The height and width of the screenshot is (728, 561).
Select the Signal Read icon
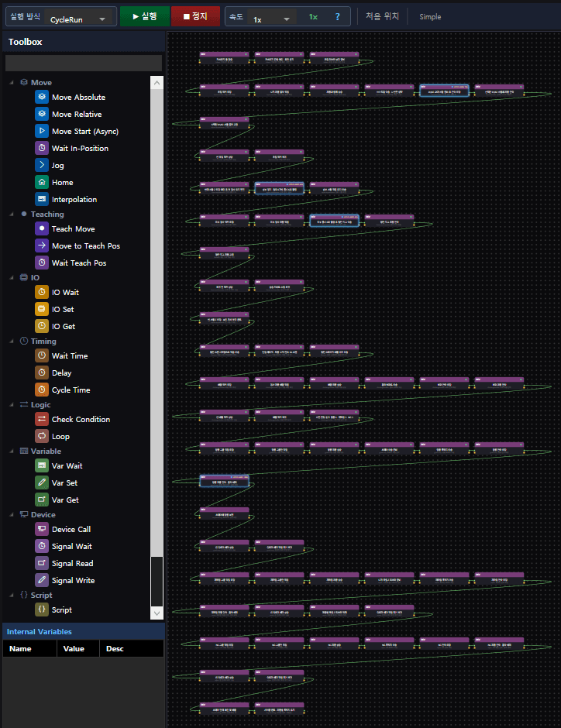(x=42, y=563)
